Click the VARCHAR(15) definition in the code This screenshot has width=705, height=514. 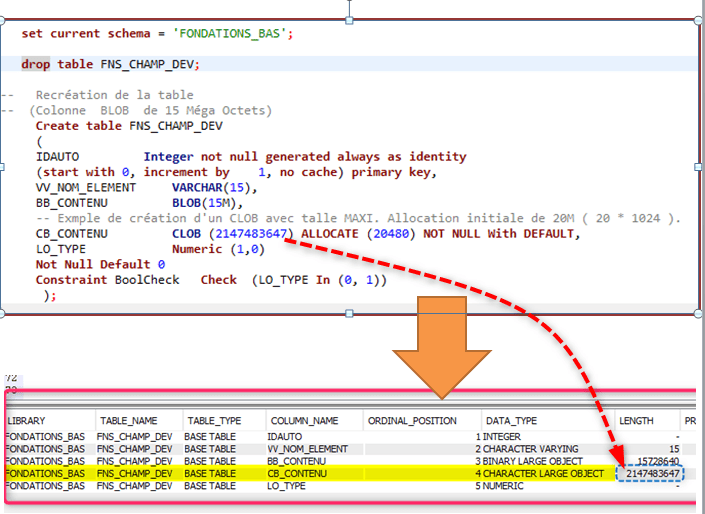tap(214, 188)
